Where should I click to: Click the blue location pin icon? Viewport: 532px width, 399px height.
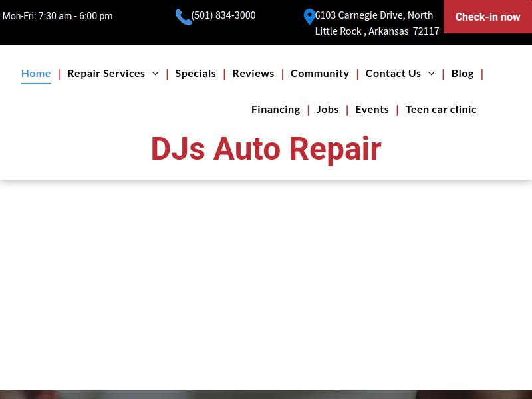pos(309,17)
